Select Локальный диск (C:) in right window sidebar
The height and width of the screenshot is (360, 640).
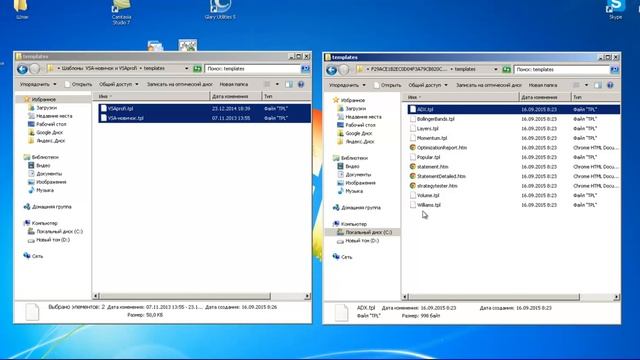363,232
